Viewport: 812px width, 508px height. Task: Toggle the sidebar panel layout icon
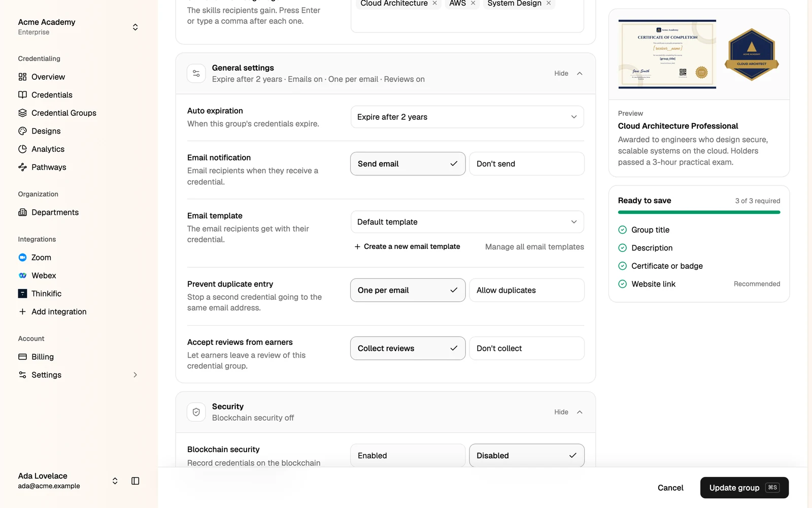point(136,481)
